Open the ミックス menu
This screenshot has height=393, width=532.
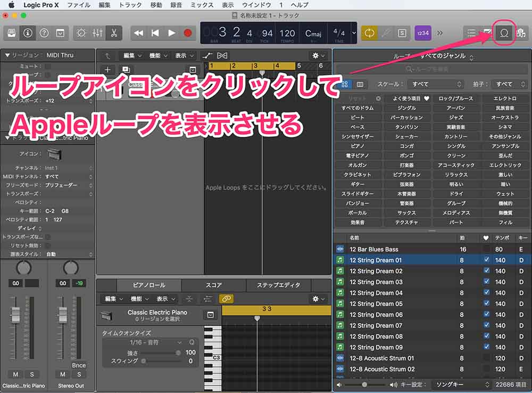pos(202,5)
